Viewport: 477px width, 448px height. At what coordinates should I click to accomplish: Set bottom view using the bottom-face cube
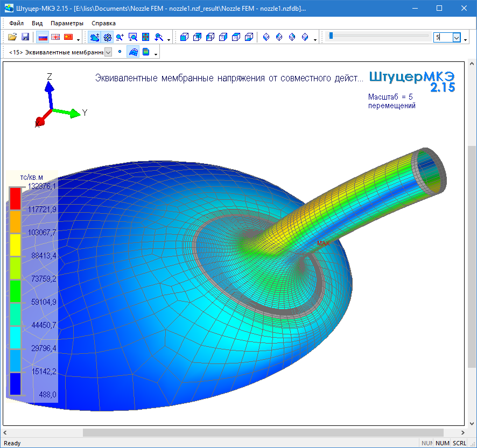[x=249, y=37]
